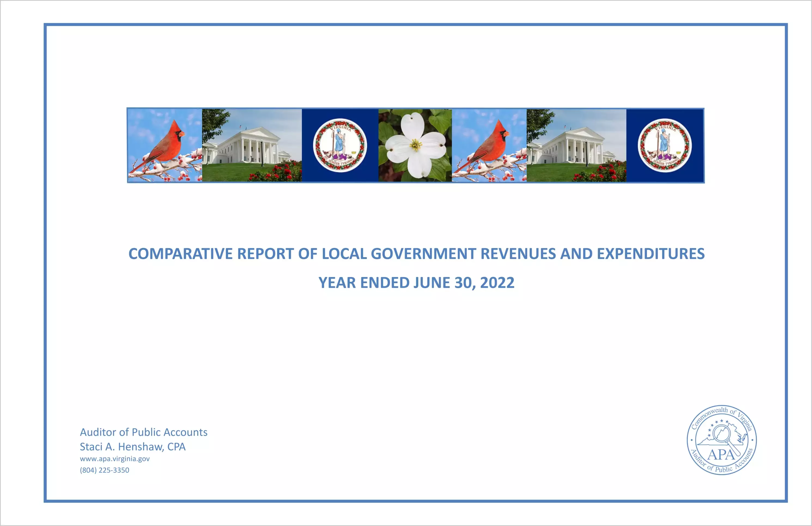Click the YEAR ENDED JUNE 30, 2022 subtitle

click(x=416, y=283)
